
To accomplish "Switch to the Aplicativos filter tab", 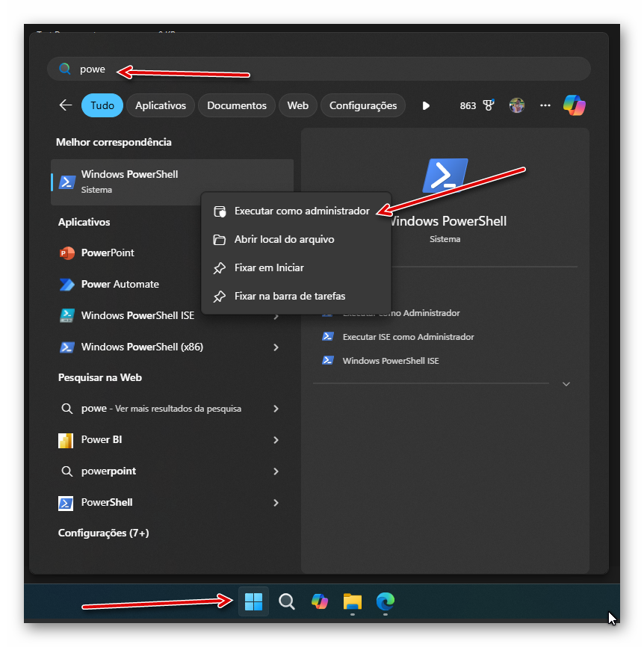I will (161, 105).
